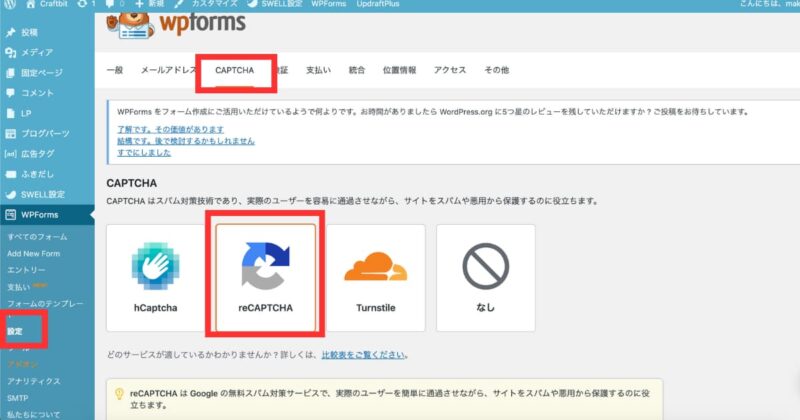
Task: Open エントリー submenu item
Action: [26, 270]
